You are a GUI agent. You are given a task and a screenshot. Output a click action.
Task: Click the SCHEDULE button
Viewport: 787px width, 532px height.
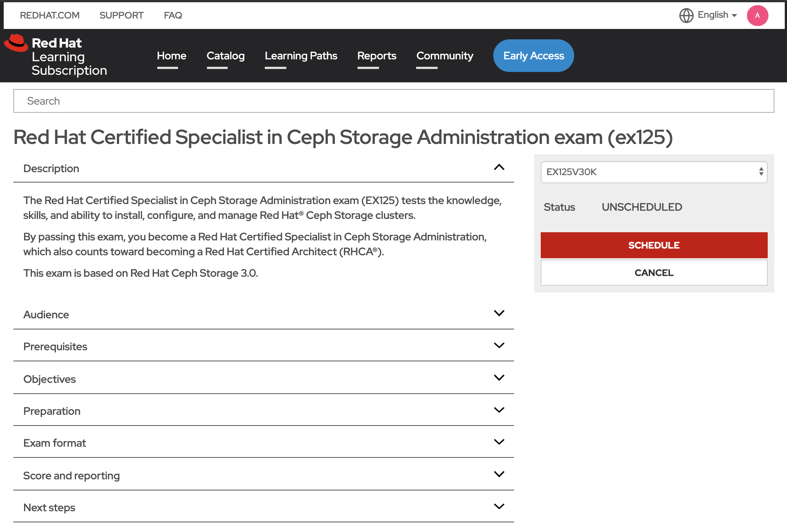pos(653,244)
